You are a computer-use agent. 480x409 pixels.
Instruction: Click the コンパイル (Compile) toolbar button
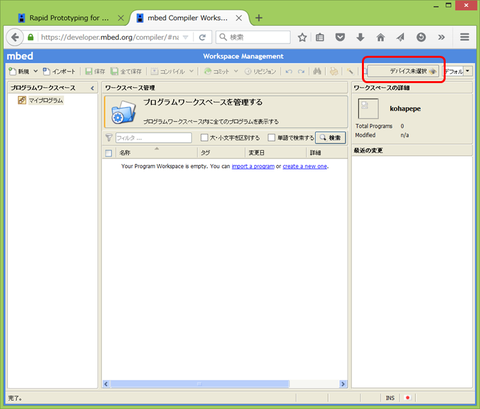tap(168, 71)
